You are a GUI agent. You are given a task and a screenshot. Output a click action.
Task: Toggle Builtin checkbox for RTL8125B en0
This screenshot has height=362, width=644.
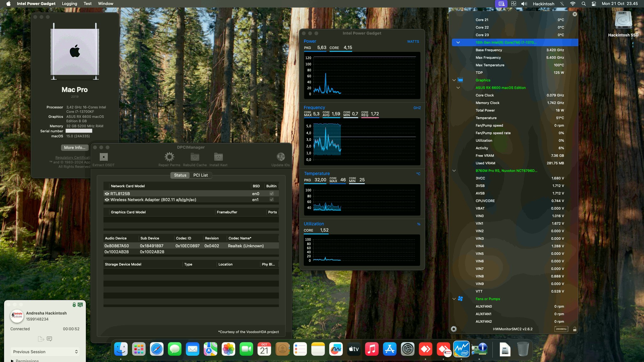point(272,194)
